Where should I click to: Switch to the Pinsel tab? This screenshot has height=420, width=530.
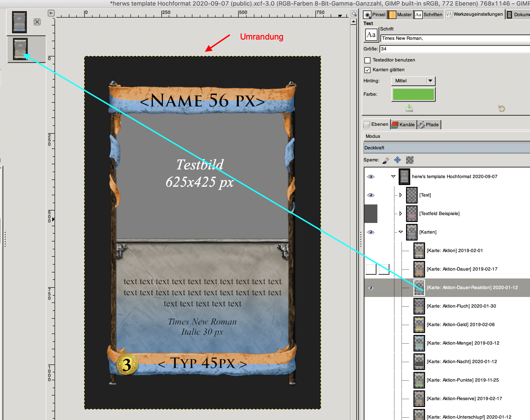pos(375,15)
